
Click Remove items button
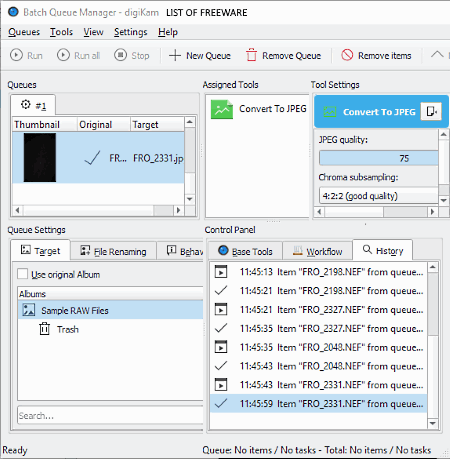(376, 55)
